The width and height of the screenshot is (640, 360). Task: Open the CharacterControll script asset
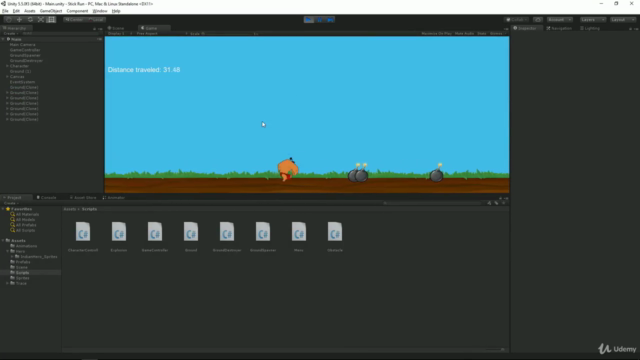click(83, 237)
